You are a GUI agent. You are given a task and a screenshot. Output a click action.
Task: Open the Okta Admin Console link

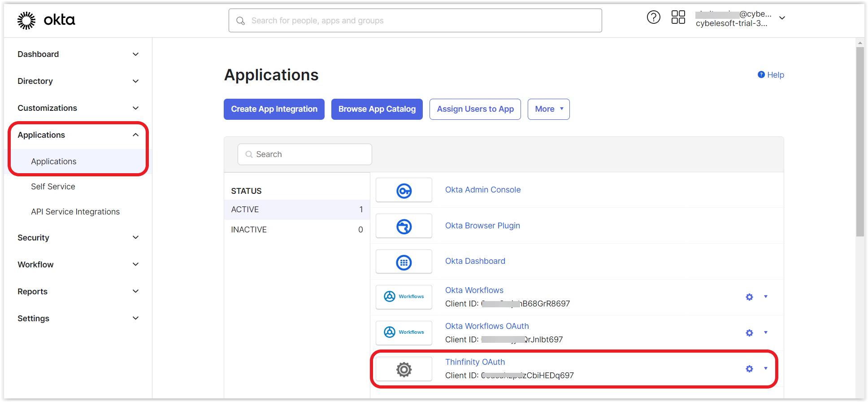pyautogui.click(x=483, y=190)
